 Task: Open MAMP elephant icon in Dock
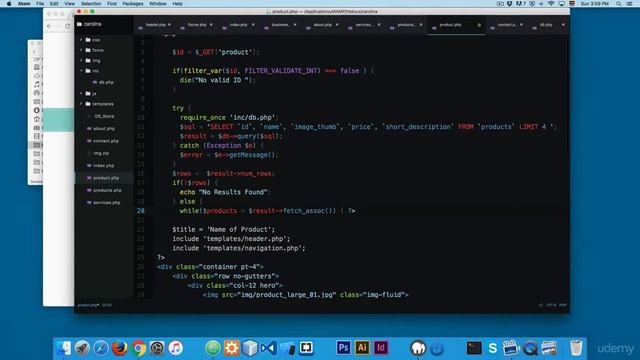(x=418, y=348)
